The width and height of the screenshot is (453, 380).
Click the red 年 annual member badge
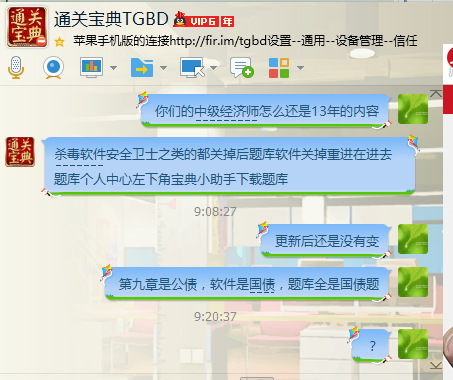coord(228,22)
